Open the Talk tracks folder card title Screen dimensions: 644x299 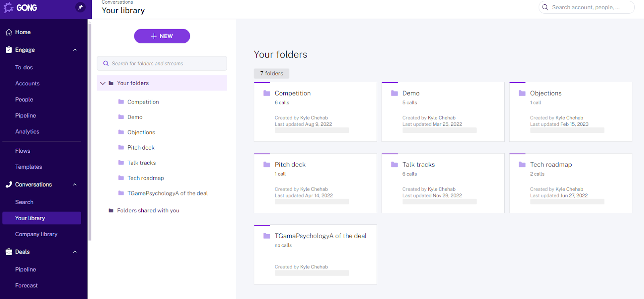[419, 164]
